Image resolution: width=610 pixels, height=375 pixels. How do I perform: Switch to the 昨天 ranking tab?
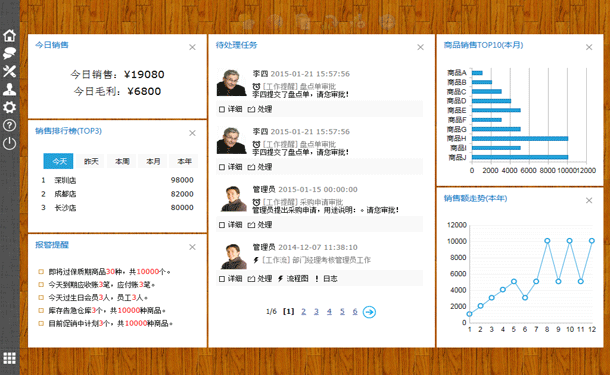[91, 161]
